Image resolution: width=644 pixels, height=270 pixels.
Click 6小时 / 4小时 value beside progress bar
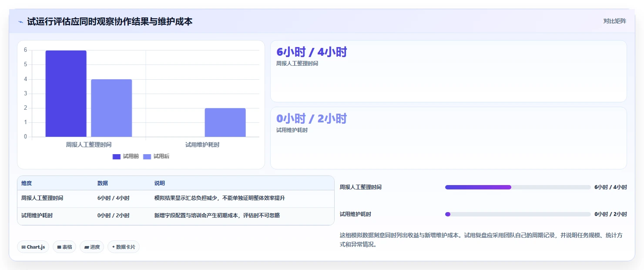pyautogui.click(x=610, y=187)
